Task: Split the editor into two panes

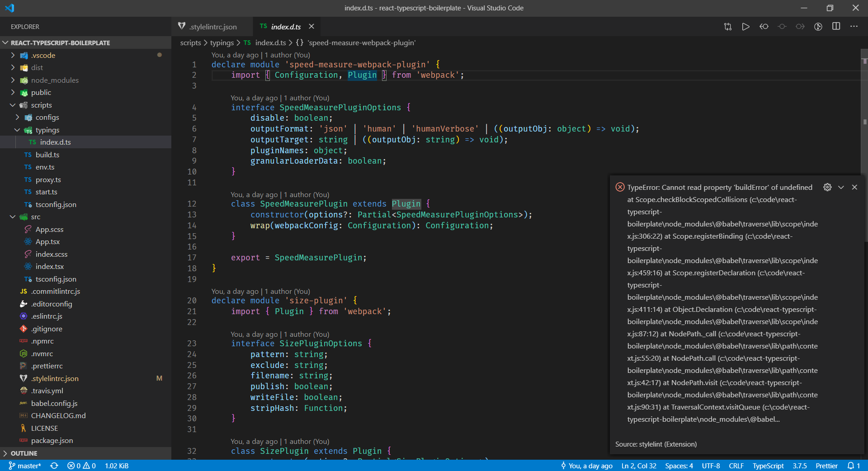Action: (836, 27)
